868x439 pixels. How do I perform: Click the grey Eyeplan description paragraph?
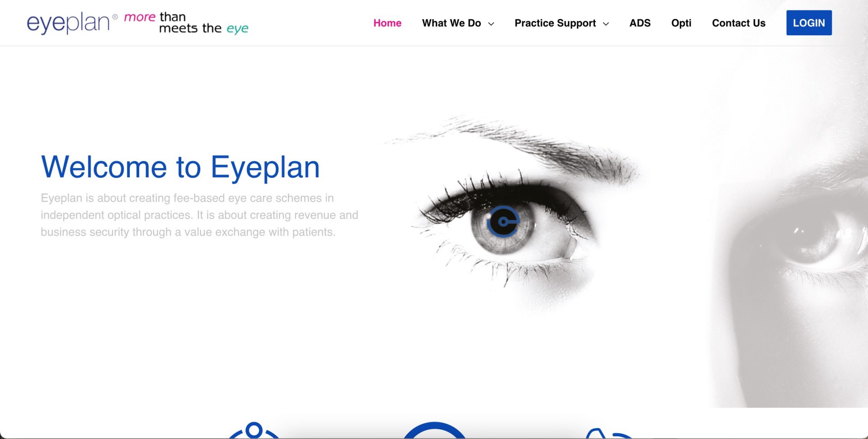click(199, 215)
